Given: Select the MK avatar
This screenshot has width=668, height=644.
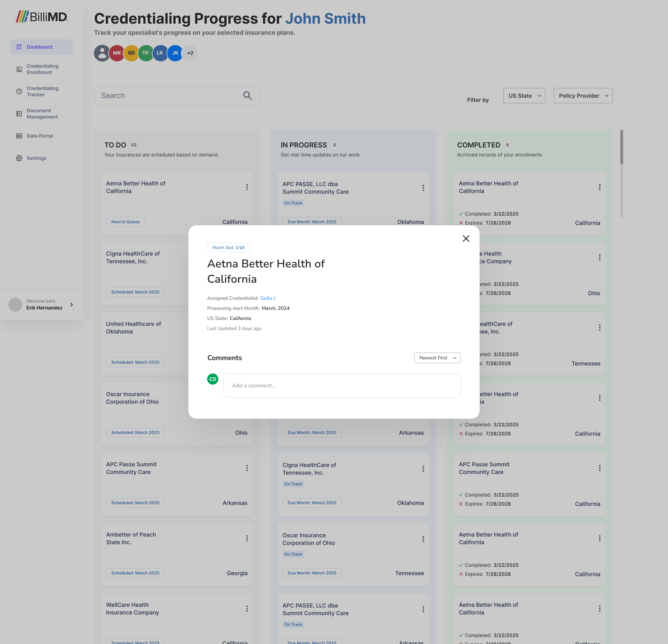Looking at the screenshot, I should 117,53.
